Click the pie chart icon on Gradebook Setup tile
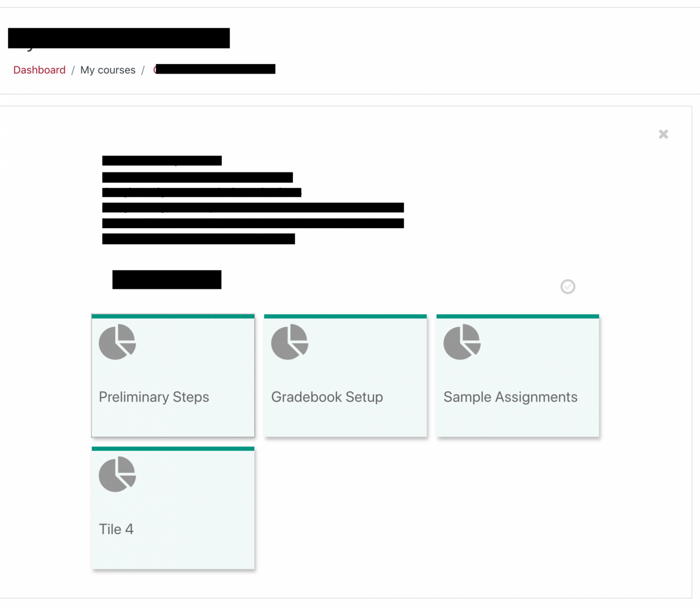 click(x=289, y=342)
